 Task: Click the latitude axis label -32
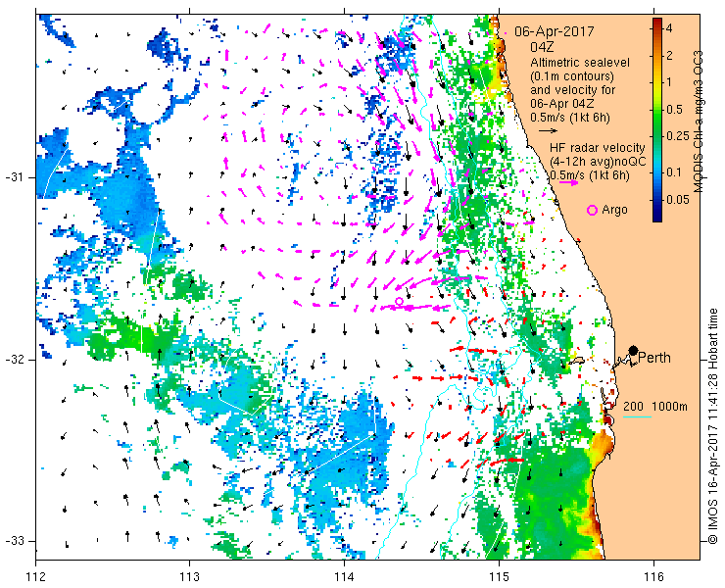click(14, 360)
